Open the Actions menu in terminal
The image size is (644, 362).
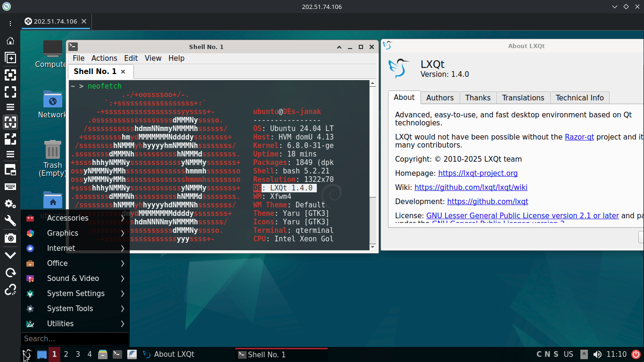(x=104, y=58)
